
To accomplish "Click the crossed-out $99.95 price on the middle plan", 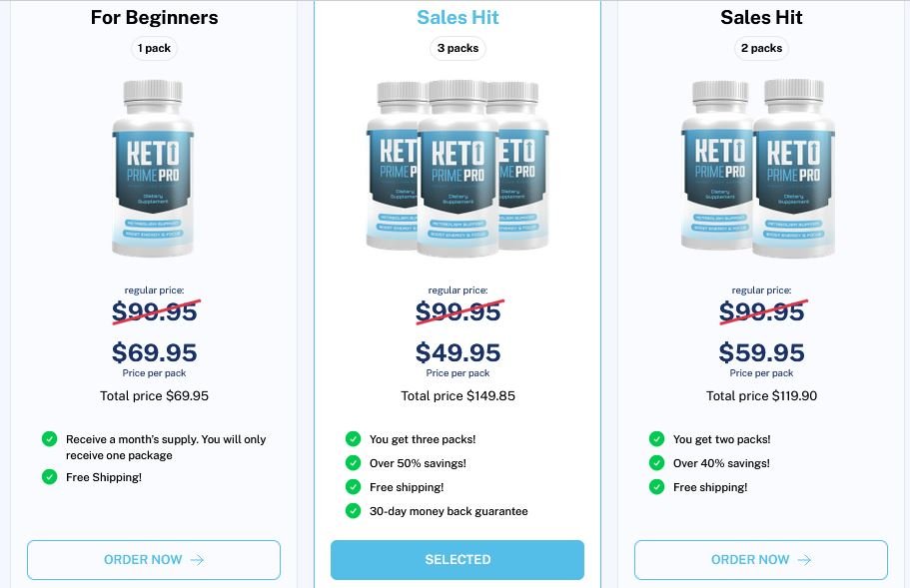I will 457,310.
